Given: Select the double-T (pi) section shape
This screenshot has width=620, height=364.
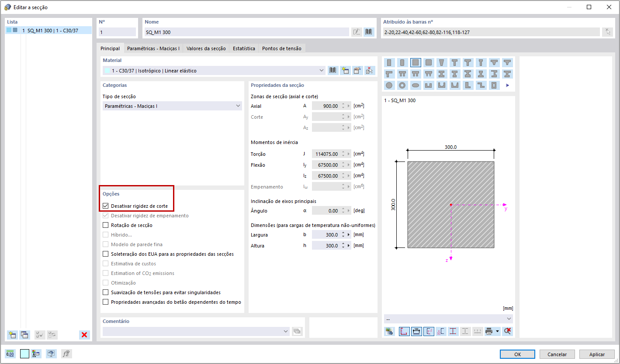Looking at the screenshot, I should tap(402, 74).
